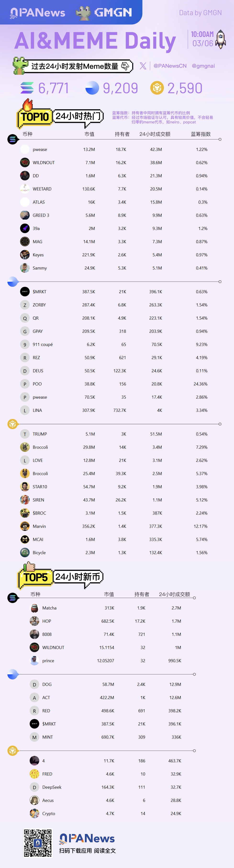Click the X (Twitter) logo icon
Screen dimensions: 234x868
point(143,66)
